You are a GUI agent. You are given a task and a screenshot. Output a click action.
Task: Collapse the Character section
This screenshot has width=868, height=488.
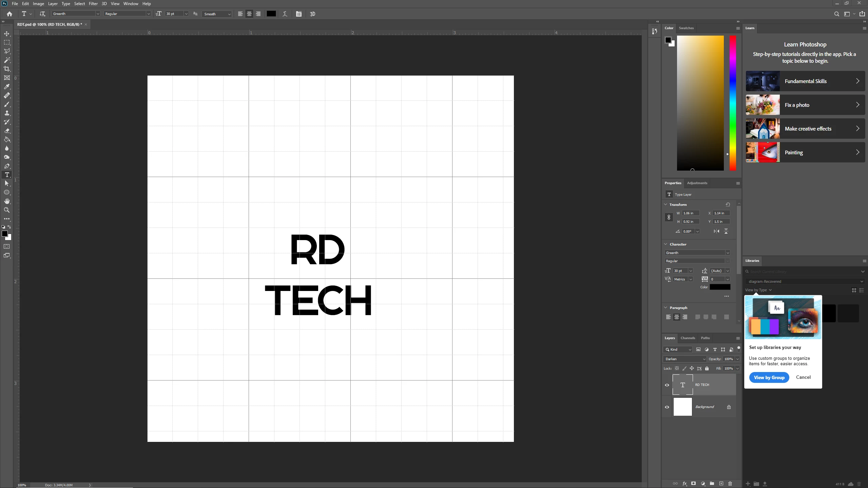pyautogui.click(x=666, y=244)
